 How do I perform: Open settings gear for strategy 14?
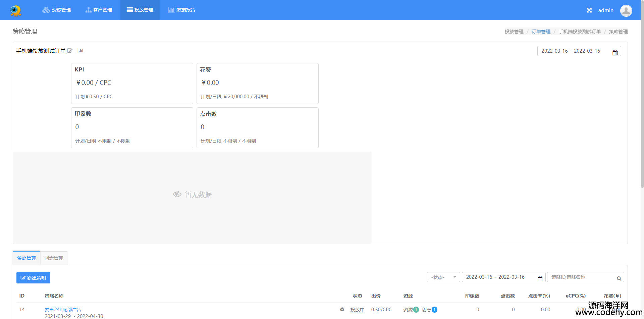click(x=342, y=309)
